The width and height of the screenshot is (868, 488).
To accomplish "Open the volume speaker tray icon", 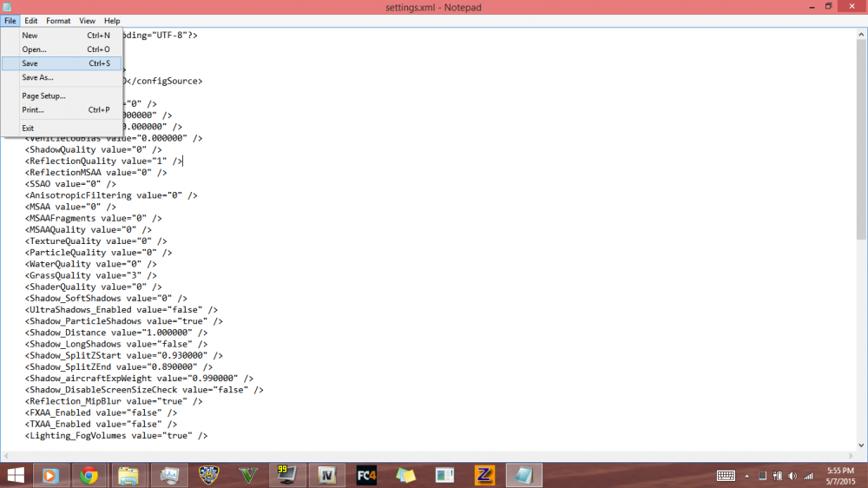I will 792,476.
